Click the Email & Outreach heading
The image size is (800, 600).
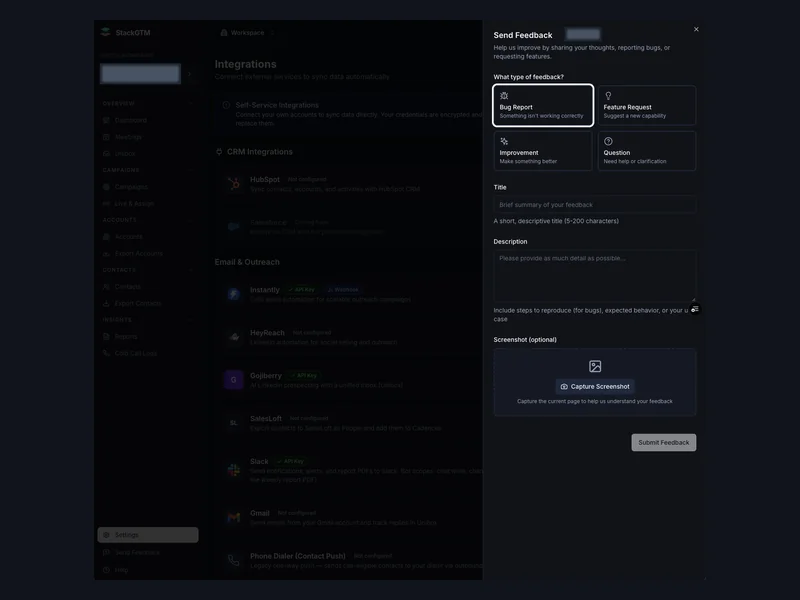(x=247, y=262)
